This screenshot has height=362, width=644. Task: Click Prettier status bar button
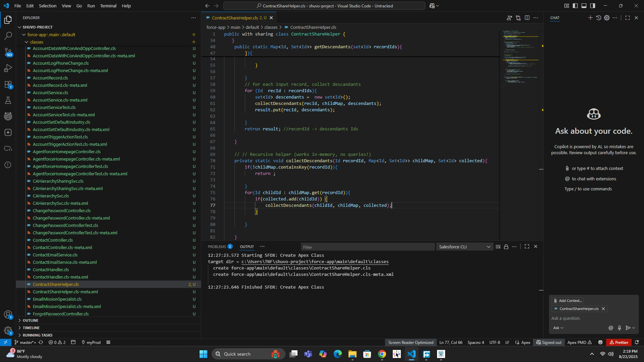coord(619,342)
